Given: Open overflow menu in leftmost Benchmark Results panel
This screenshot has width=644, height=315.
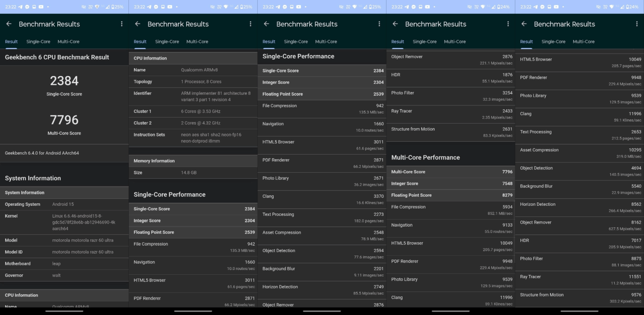Looking at the screenshot, I should click(122, 24).
